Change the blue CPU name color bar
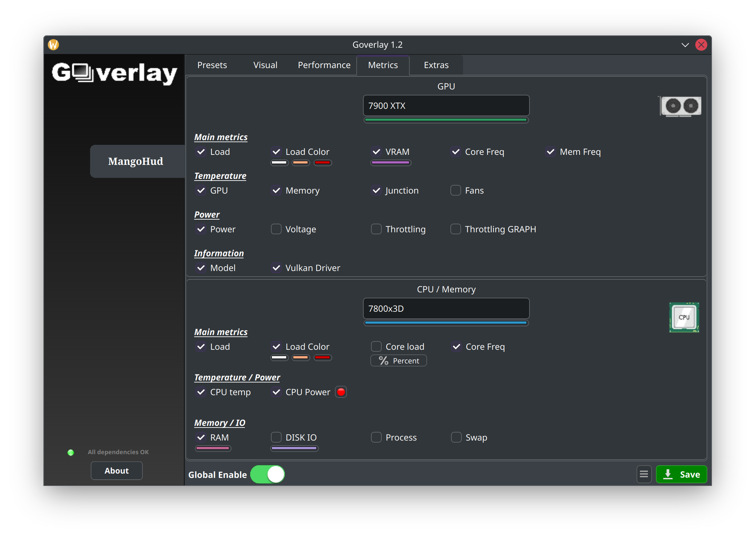This screenshot has height=538, width=756. (446, 323)
